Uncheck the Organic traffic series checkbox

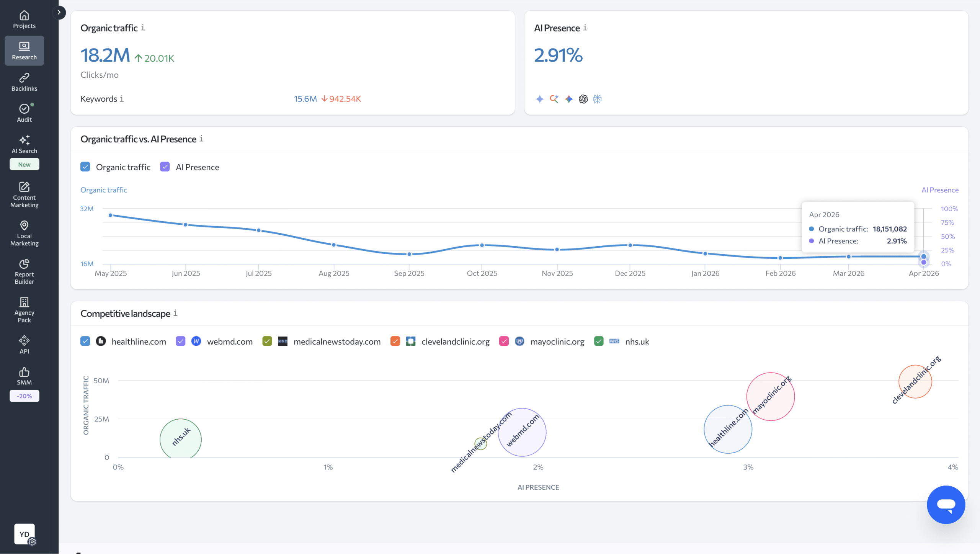pos(85,167)
